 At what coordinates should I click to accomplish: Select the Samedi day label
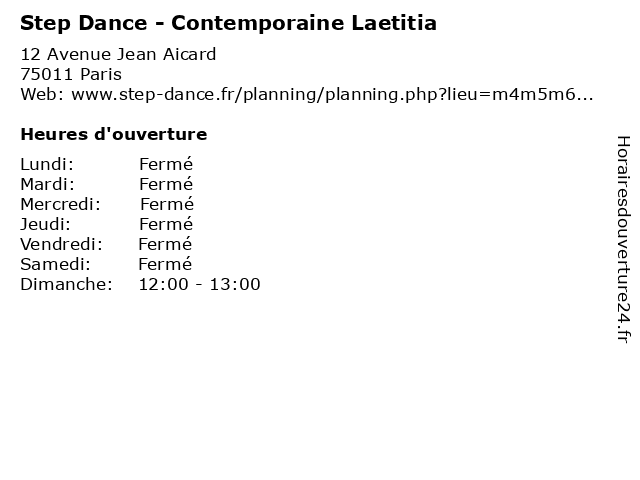56,264
